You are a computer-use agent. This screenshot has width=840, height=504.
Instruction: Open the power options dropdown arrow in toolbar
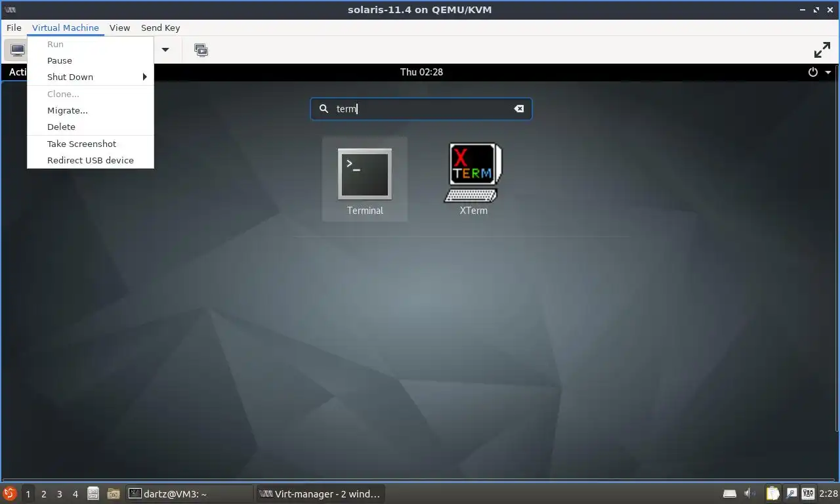(165, 50)
